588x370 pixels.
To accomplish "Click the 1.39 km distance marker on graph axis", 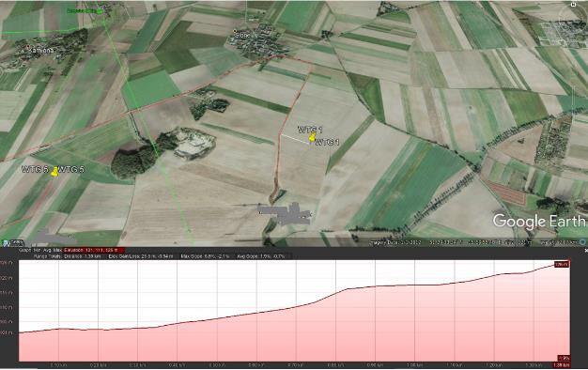I will [562, 364].
